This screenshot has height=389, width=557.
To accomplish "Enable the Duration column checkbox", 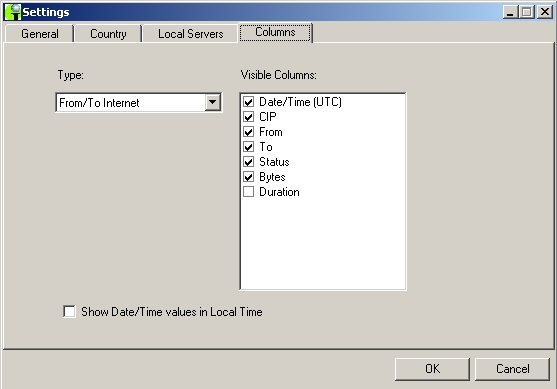I will pos(248,192).
